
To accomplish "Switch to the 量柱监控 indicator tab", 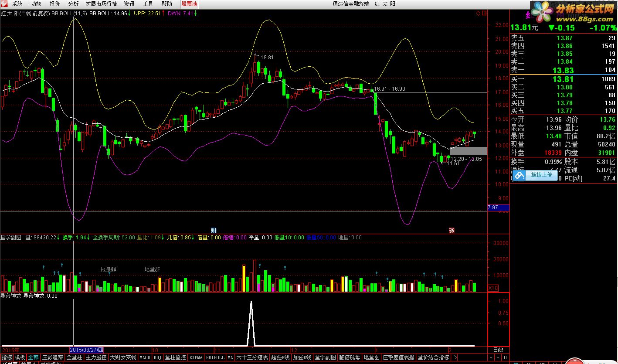I will tap(175, 357).
